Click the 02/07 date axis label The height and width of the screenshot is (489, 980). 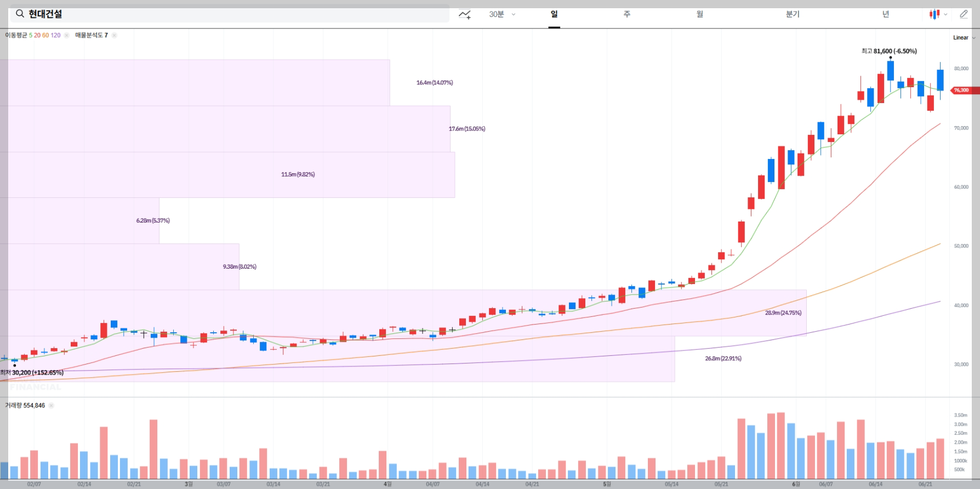34,484
